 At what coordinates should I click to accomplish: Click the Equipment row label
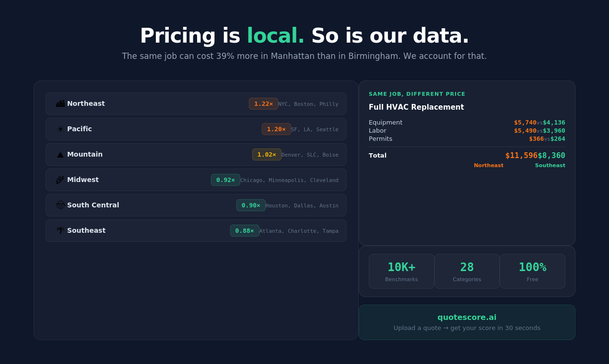tap(386, 123)
